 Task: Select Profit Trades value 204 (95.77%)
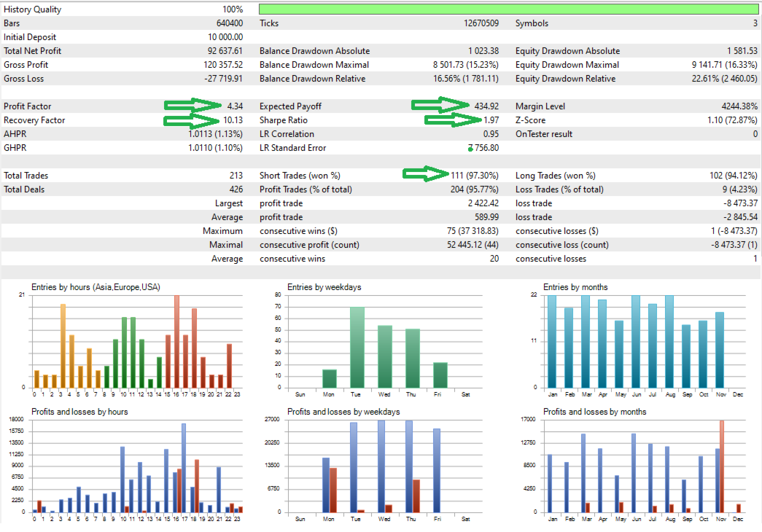[474, 189]
